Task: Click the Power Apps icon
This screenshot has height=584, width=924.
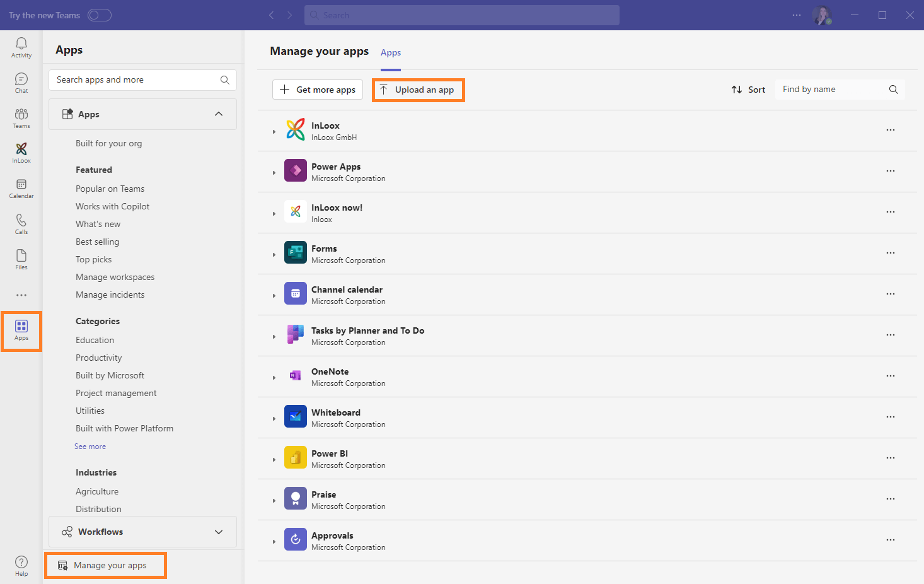Action: tap(296, 170)
